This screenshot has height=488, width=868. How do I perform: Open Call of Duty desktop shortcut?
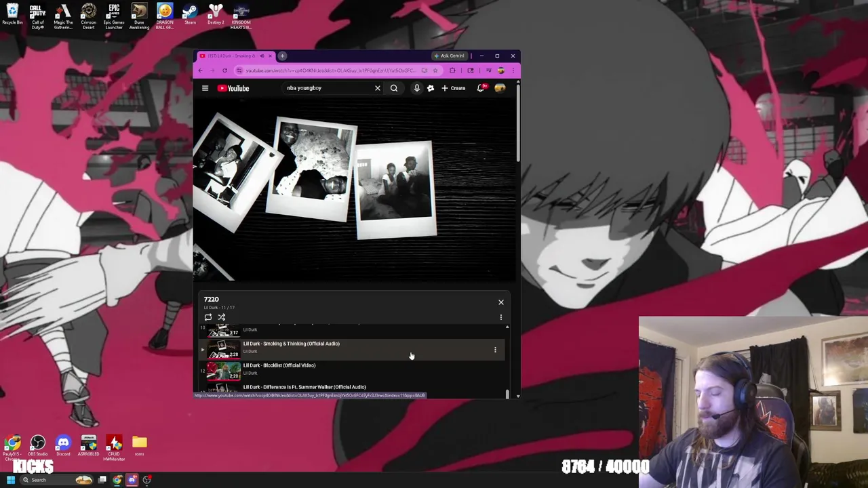(37, 16)
